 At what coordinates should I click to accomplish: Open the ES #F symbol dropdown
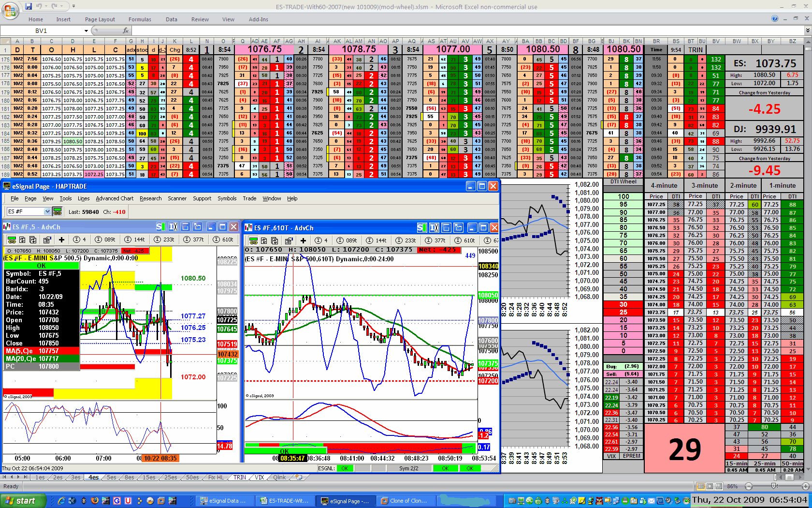click(x=47, y=211)
